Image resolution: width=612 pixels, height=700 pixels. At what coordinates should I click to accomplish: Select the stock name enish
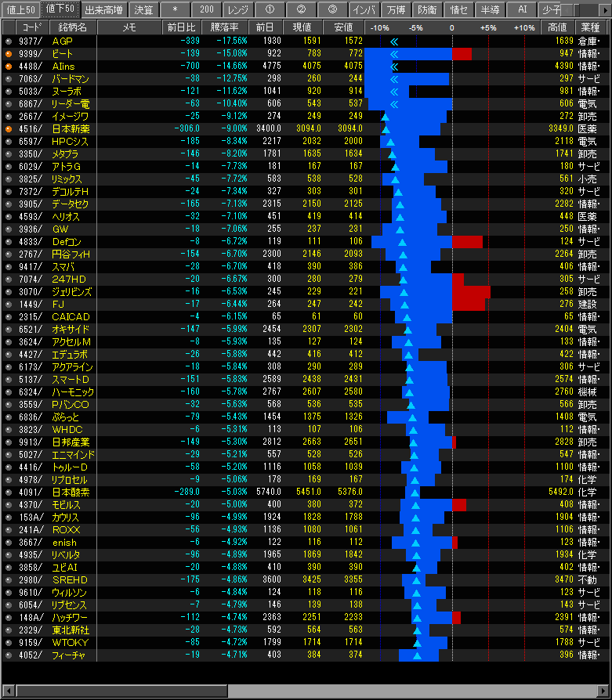(64, 543)
